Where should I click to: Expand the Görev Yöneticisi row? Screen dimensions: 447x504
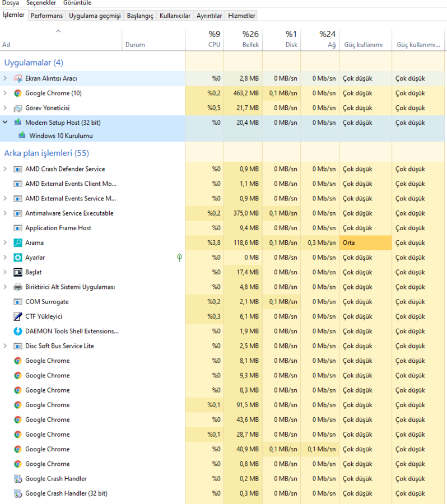coord(5,108)
